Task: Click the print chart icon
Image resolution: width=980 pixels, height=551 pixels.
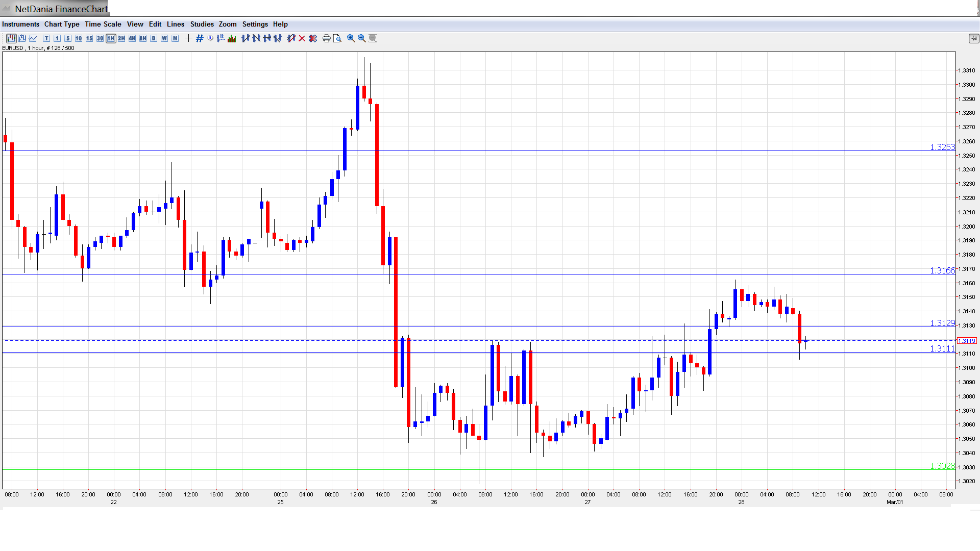Action: click(x=326, y=38)
